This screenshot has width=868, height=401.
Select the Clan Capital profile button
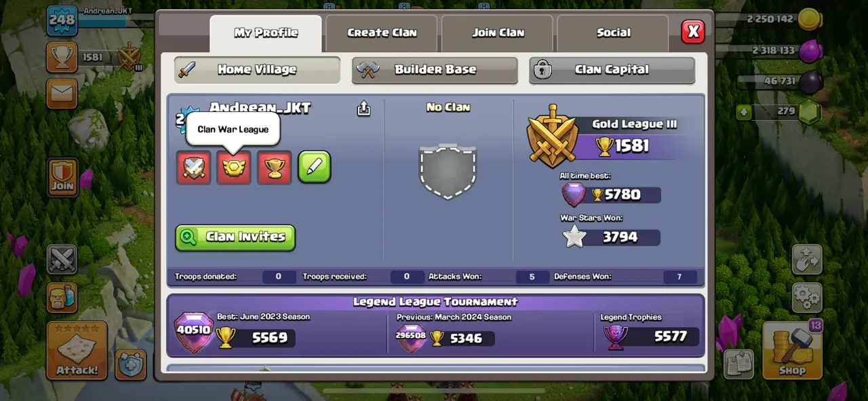(612, 70)
